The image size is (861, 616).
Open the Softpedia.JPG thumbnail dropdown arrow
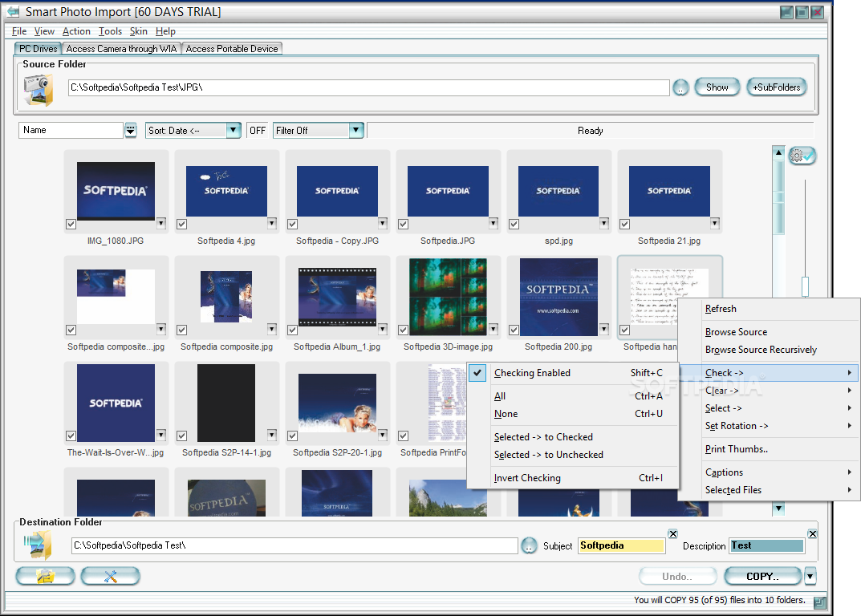click(x=493, y=223)
